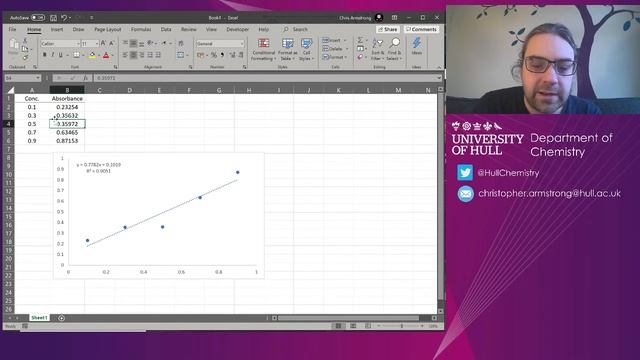
Task: Switch to Page Layout view in status bar
Action: (353, 326)
